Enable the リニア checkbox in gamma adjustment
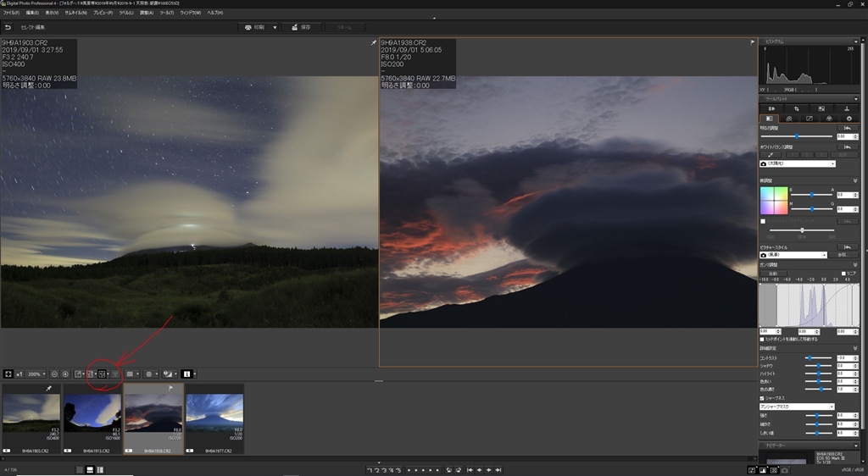 pyautogui.click(x=844, y=274)
